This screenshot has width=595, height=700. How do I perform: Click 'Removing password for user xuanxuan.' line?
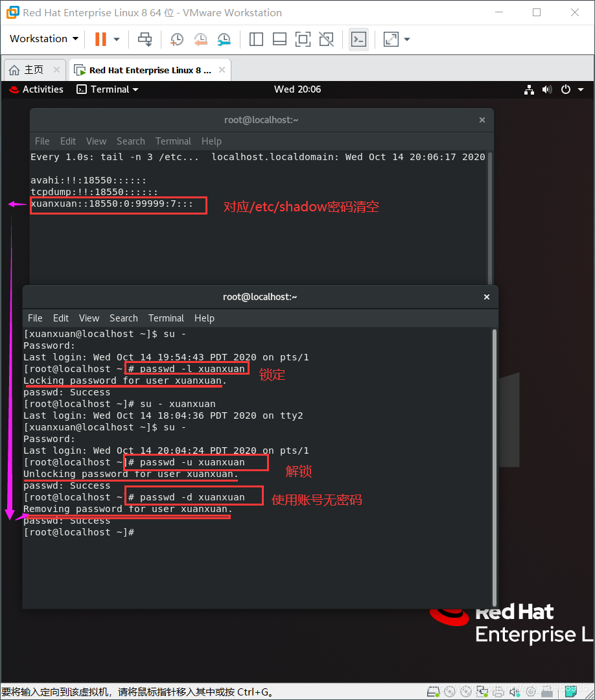pos(128,509)
